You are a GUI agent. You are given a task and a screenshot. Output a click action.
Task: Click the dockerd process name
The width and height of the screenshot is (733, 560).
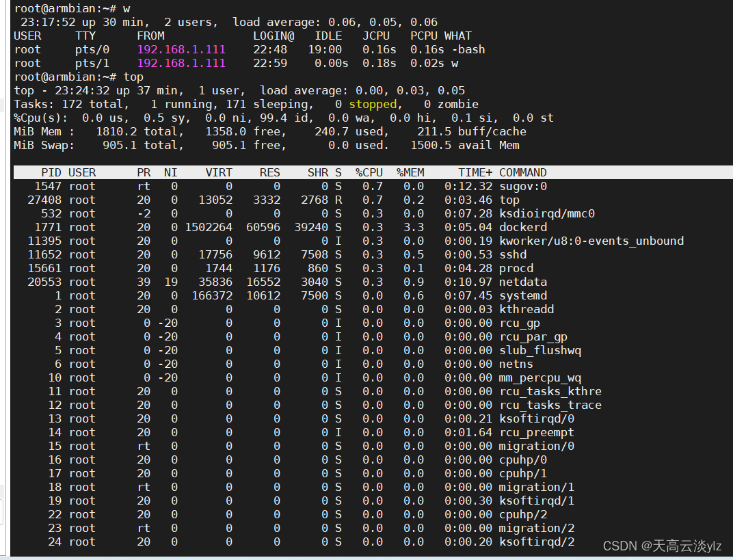click(522, 227)
